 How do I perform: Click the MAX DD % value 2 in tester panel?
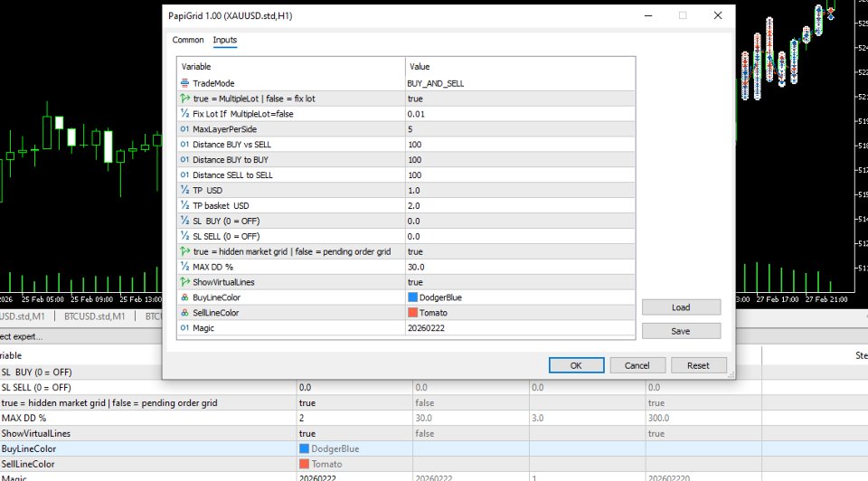(354, 418)
